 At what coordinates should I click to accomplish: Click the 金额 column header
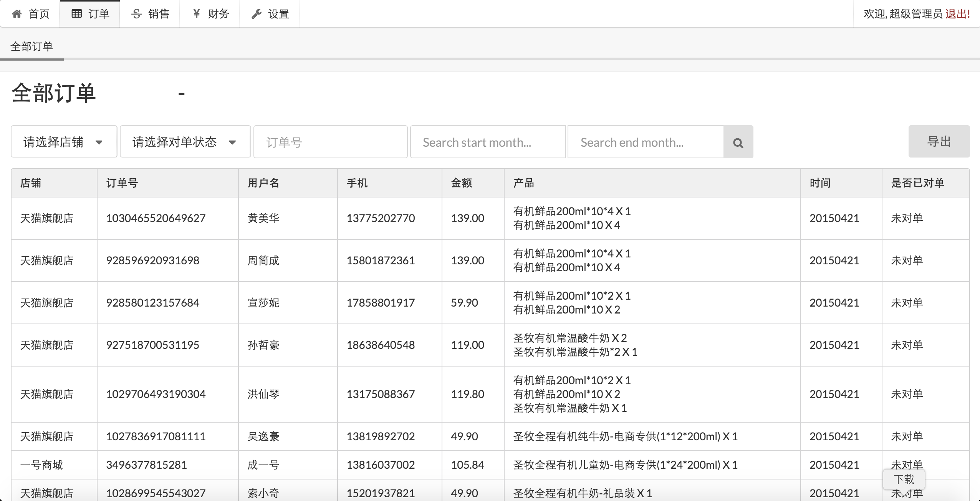(x=462, y=183)
